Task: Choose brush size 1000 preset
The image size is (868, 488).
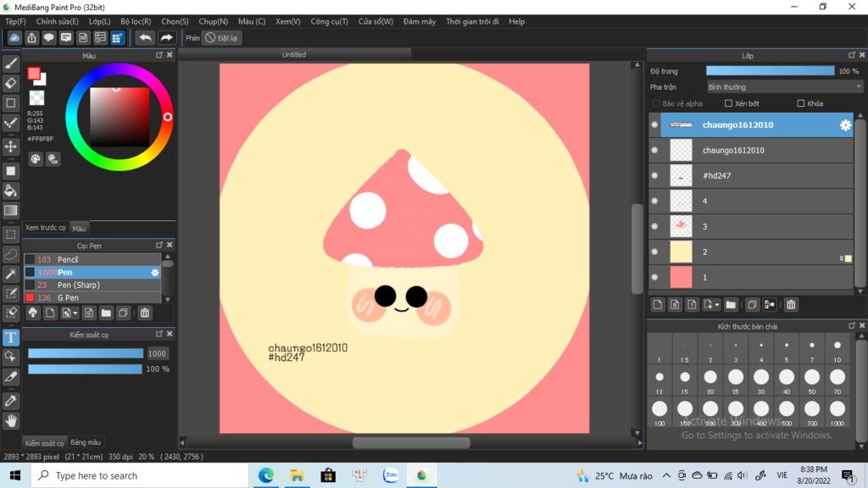Action: [x=837, y=413]
